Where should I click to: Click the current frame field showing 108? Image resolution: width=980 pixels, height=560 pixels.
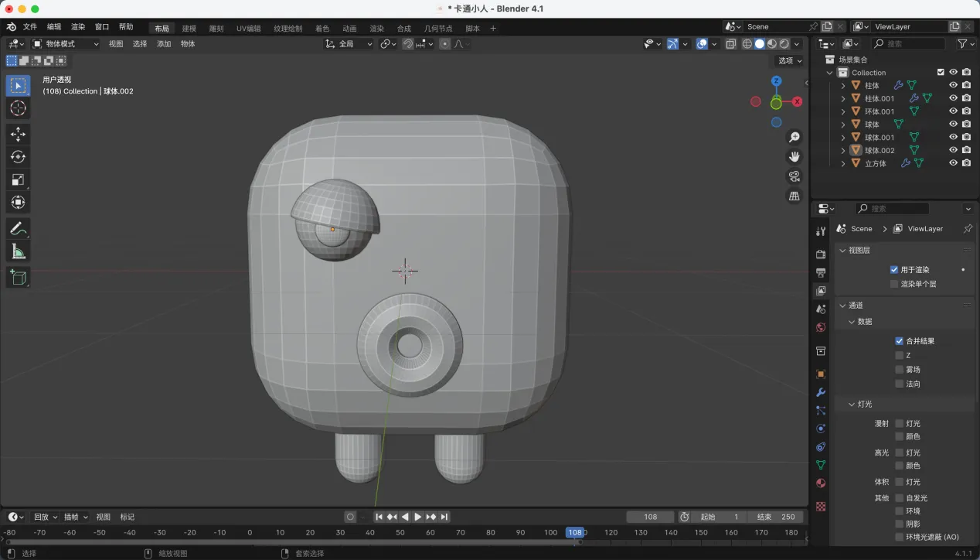click(x=650, y=517)
